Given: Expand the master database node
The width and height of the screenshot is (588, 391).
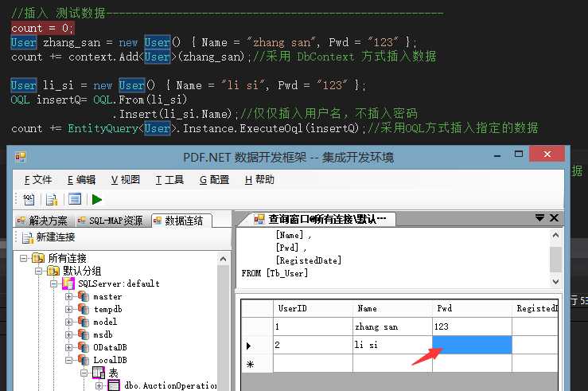Looking at the screenshot, I should point(69,296).
